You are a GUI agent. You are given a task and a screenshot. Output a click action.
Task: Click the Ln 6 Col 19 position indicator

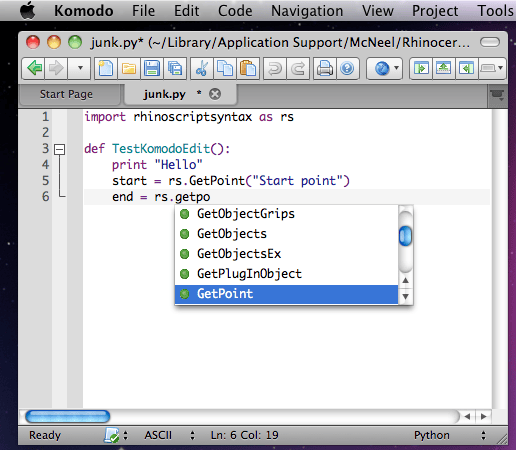point(244,435)
